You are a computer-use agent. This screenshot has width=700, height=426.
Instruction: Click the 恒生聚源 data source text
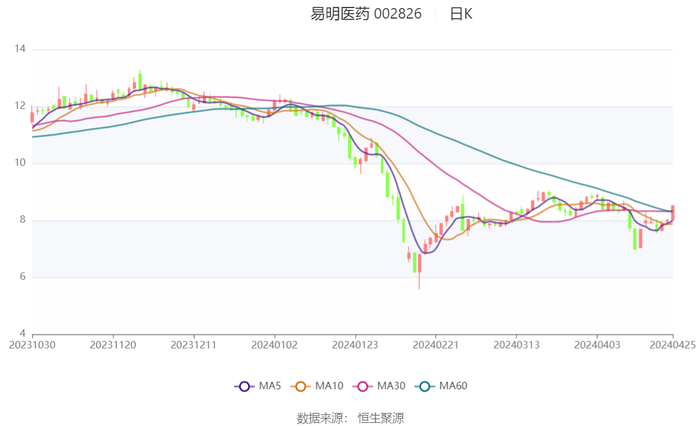pyautogui.click(x=381, y=417)
